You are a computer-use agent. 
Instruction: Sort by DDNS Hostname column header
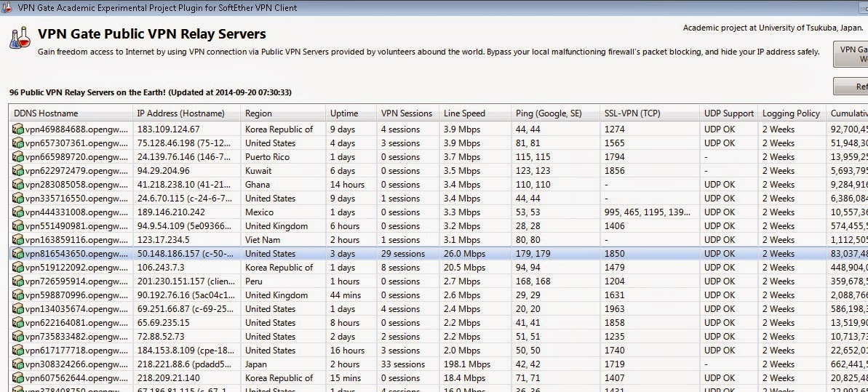click(x=71, y=113)
